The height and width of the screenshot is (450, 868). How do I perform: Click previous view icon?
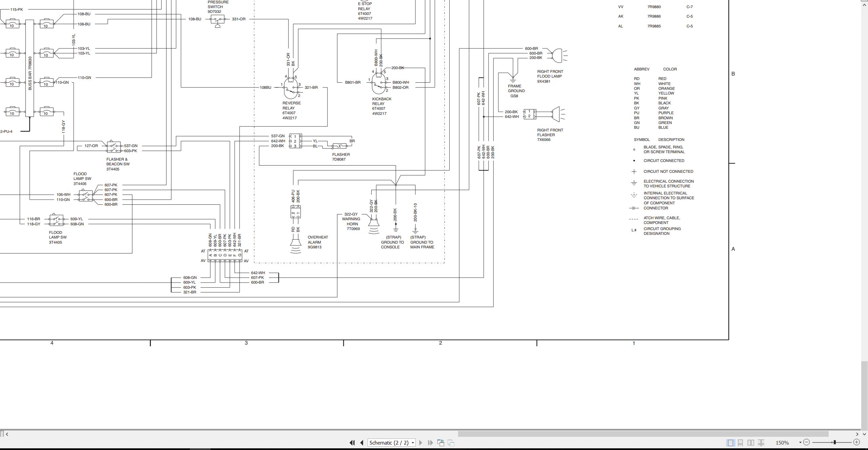441,443
